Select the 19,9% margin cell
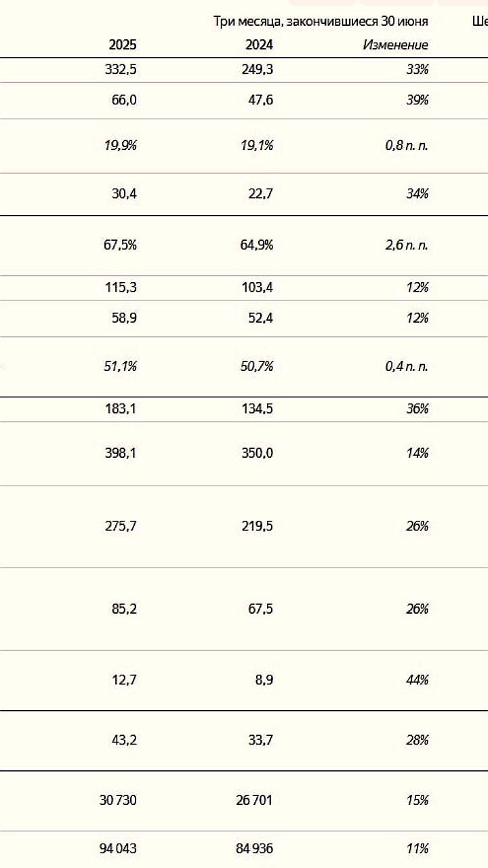The image size is (488, 868). [x=122, y=145]
